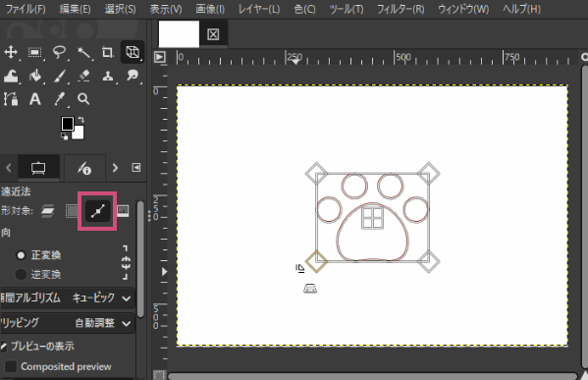This screenshot has height=380, width=588.
Task: Select the Paths tool
Action: tap(11, 99)
